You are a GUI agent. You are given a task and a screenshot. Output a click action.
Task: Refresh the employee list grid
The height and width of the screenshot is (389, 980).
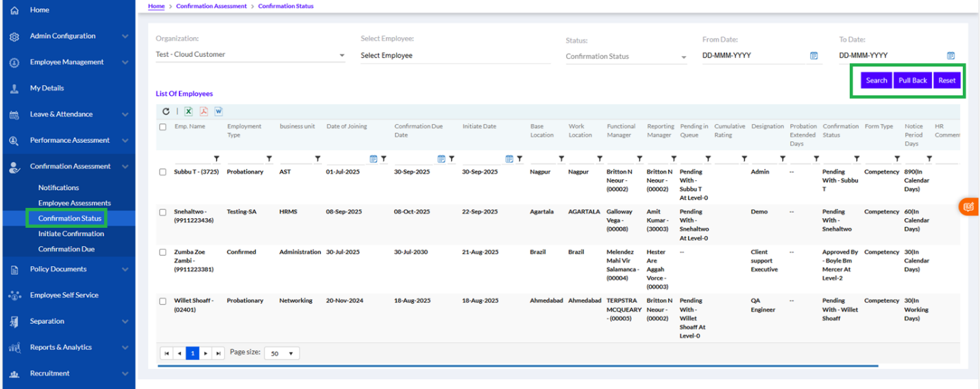[x=166, y=111]
